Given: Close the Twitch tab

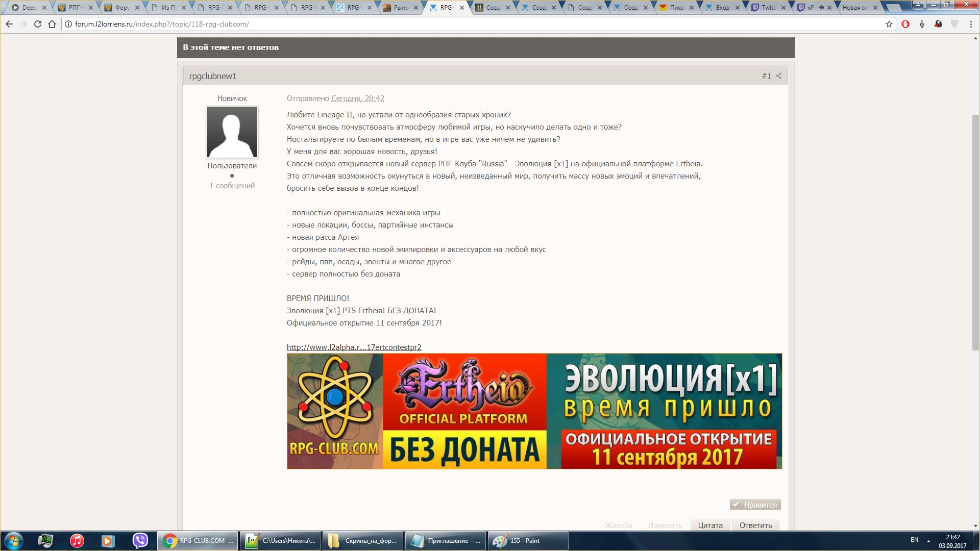Looking at the screenshot, I should coord(783,8).
